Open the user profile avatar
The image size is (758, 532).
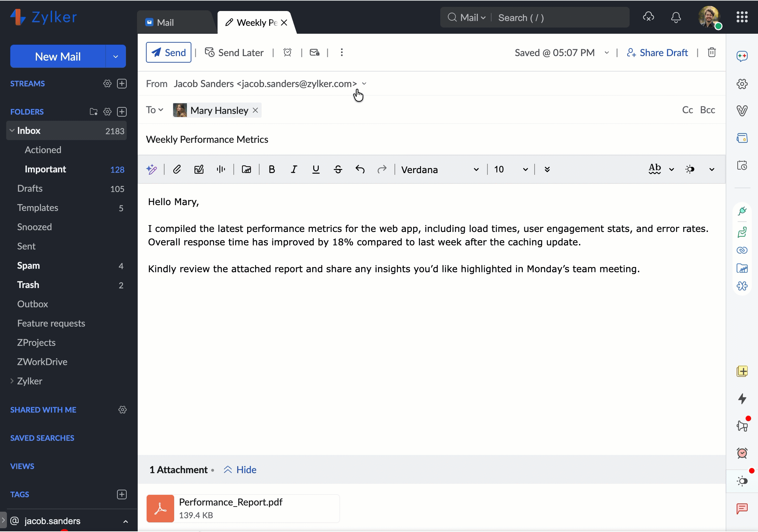[709, 17]
